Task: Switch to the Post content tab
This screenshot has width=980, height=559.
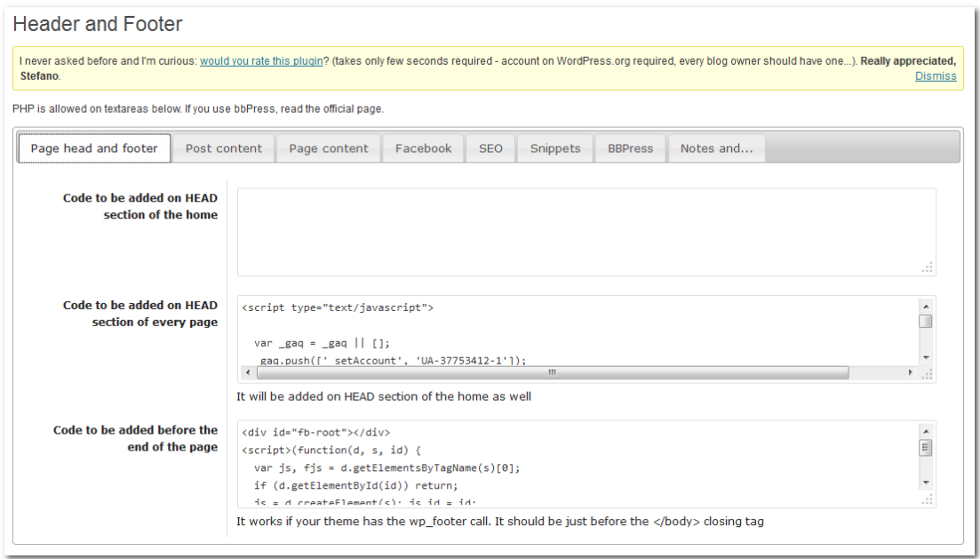Action: tap(223, 148)
